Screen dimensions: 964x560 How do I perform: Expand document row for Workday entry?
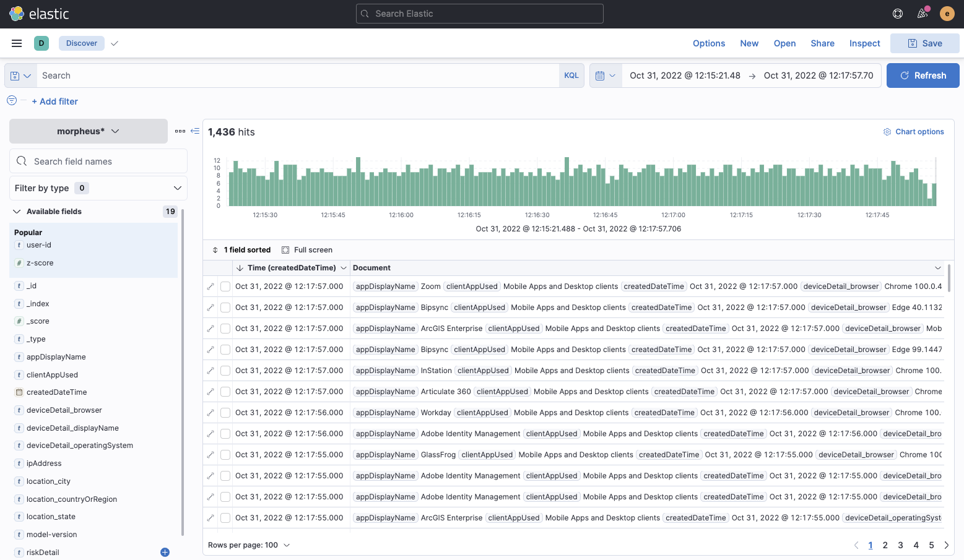tap(211, 413)
